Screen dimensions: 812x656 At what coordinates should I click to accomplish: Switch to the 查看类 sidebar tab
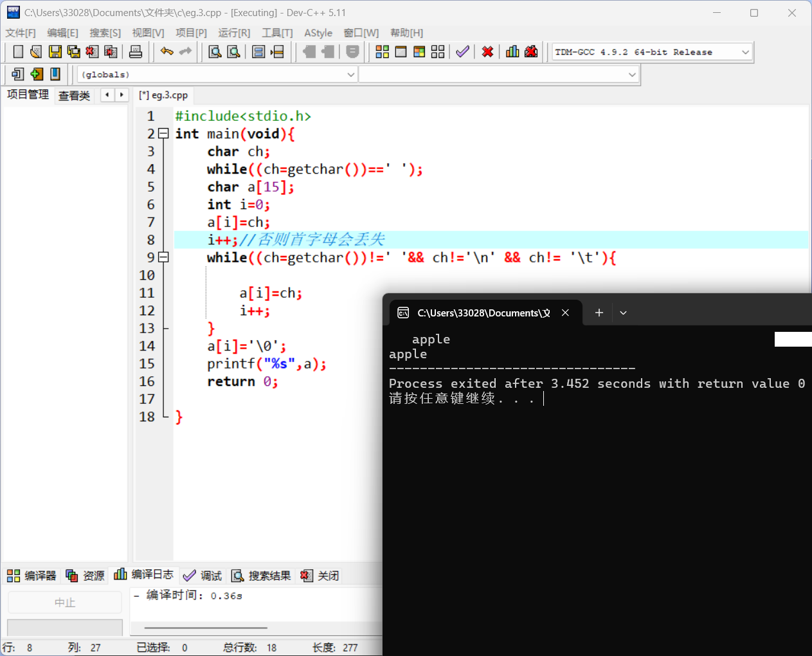click(x=75, y=96)
